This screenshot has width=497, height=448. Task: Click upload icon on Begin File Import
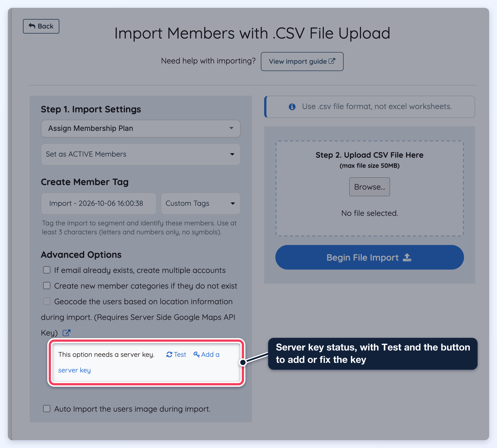tap(407, 257)
